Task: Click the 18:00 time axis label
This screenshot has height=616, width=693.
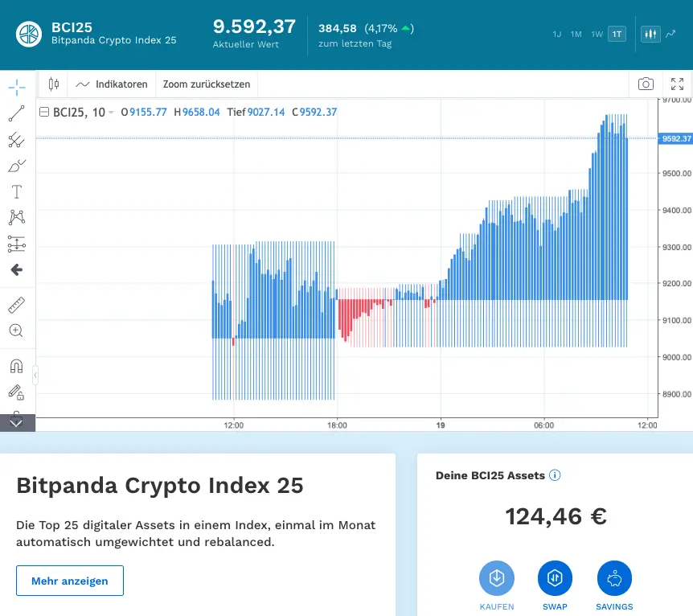Action: coord(337,425)
